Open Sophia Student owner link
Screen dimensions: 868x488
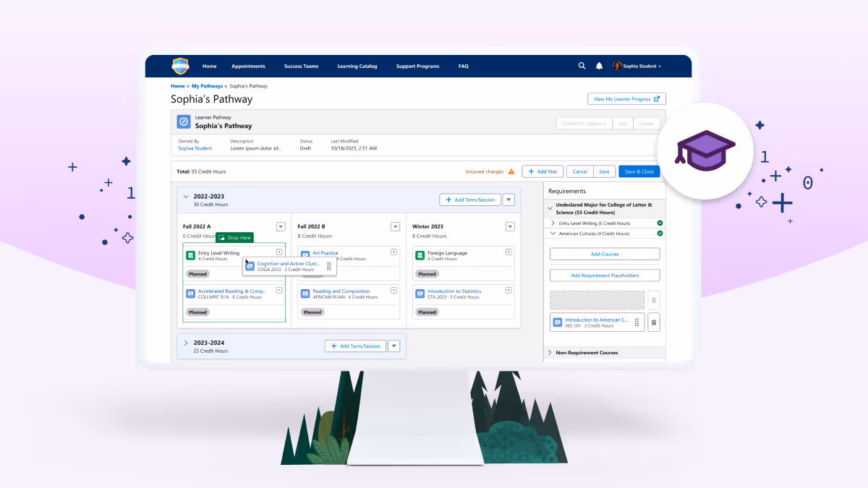[x=195, y=148]
